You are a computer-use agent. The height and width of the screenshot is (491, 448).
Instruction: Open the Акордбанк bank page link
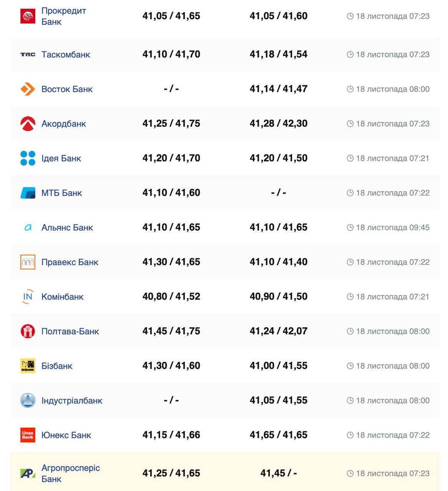coord(64,124)
